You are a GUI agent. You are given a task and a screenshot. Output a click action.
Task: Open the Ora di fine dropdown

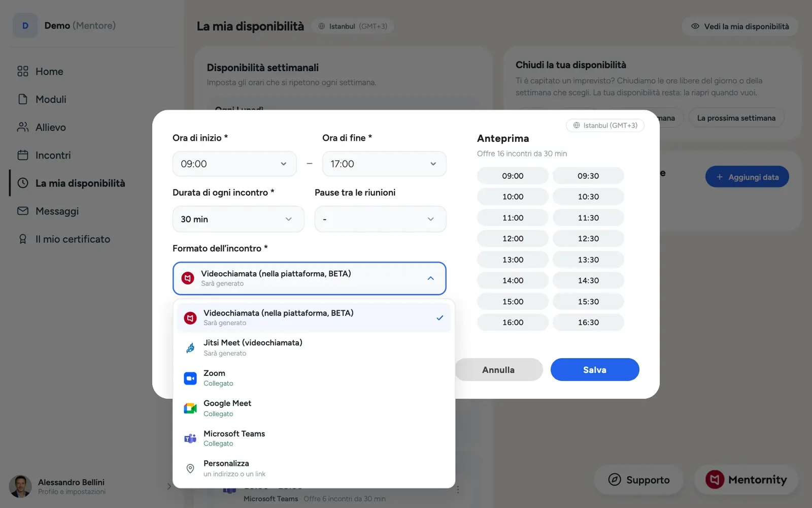tap(384, 164)
